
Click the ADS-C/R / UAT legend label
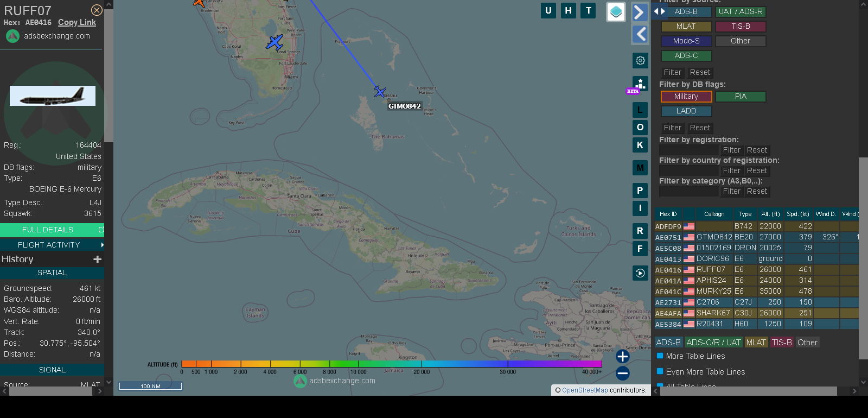[713, 343]
